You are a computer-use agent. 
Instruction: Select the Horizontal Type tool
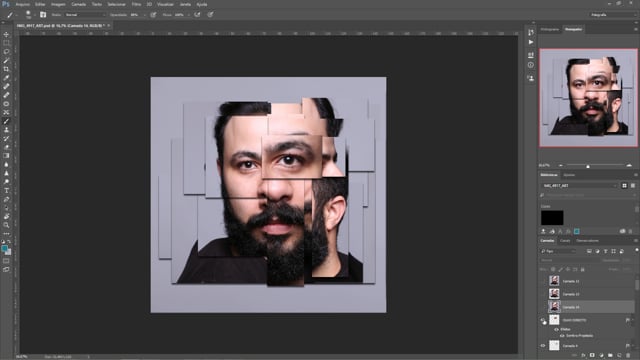click(x=6, y=191)
